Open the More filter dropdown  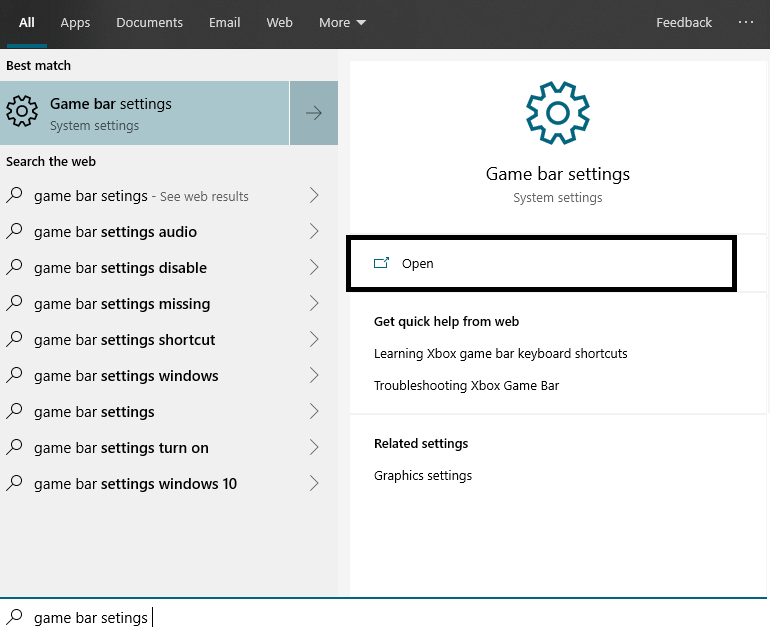click(x=342, y=23)
